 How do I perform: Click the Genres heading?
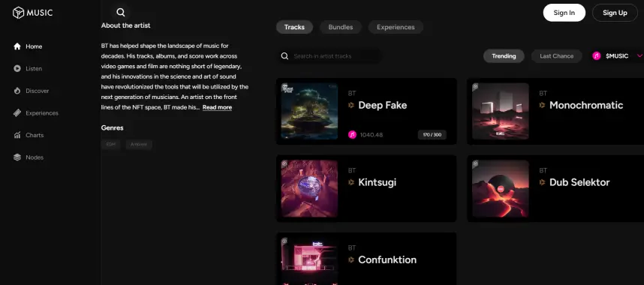[x=112, y=127]
